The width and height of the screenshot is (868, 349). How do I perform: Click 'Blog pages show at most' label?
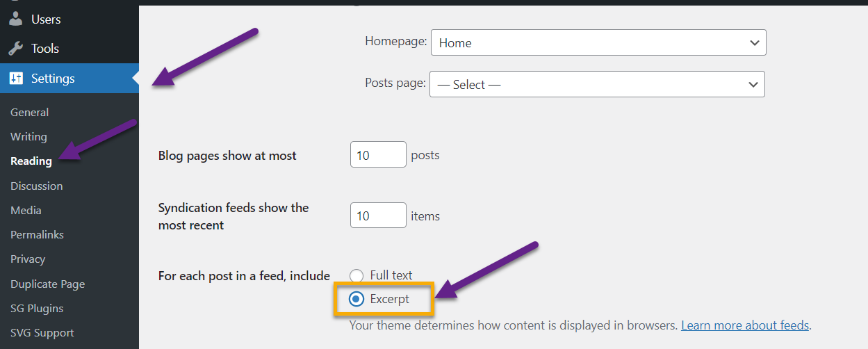point(227,156)
